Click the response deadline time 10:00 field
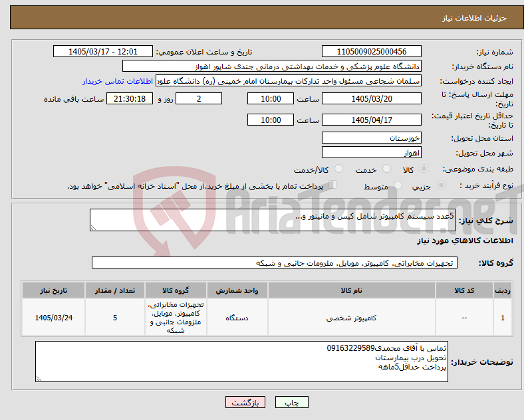524x420 pixels. tap(271, 99)
